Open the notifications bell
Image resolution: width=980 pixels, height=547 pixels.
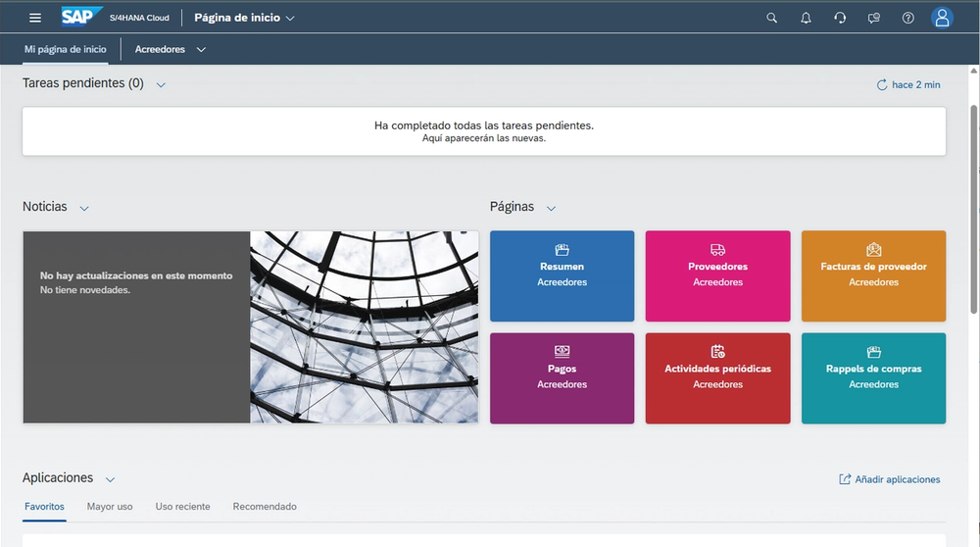pos(807,18)
